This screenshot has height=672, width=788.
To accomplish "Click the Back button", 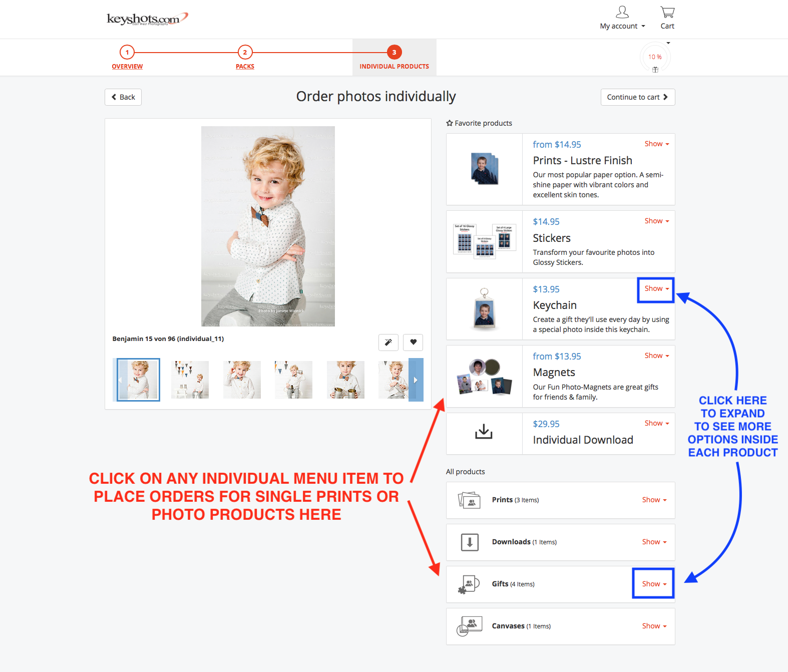I will 123,97.
